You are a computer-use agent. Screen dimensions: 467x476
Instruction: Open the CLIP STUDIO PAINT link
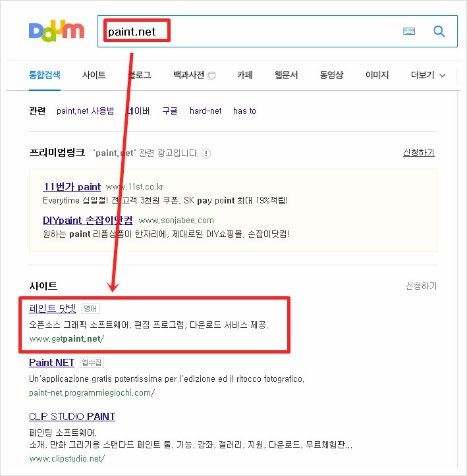point(72,417)
